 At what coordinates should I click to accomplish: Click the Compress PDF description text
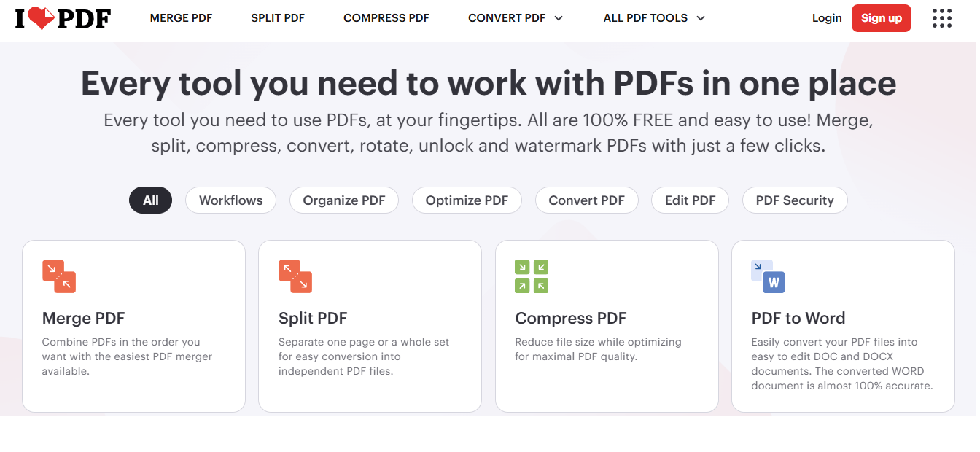pos(598,349)
